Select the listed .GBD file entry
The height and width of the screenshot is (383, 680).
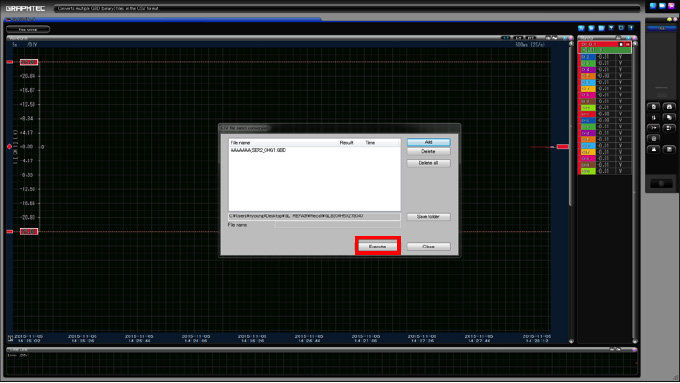pos(258,150)
